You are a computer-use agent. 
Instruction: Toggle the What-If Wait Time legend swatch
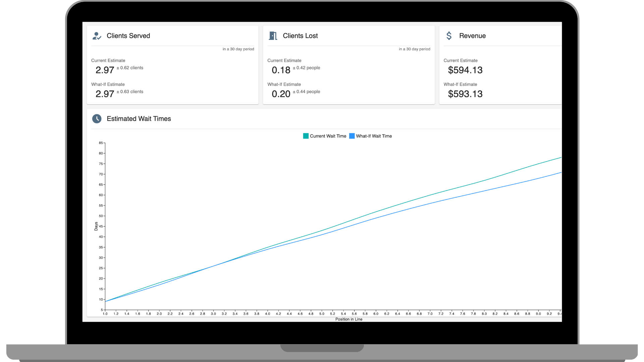click(352, 136)
